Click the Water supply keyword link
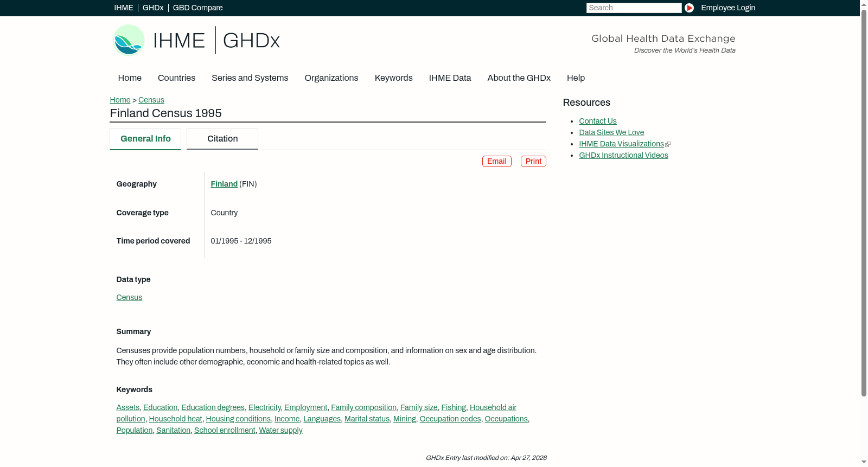This screenshot has height=467, width=868. tap(281, 431)
